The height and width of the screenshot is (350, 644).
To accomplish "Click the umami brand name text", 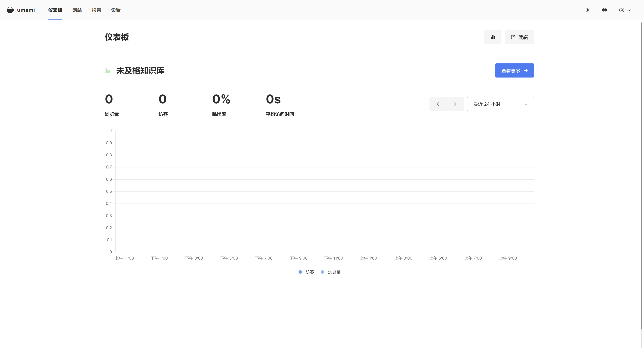I will pos(26,10).
